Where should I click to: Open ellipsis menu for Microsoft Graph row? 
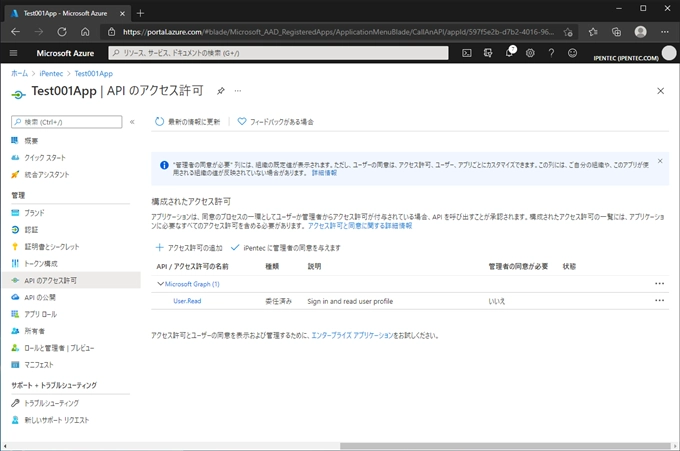[659, 284]
